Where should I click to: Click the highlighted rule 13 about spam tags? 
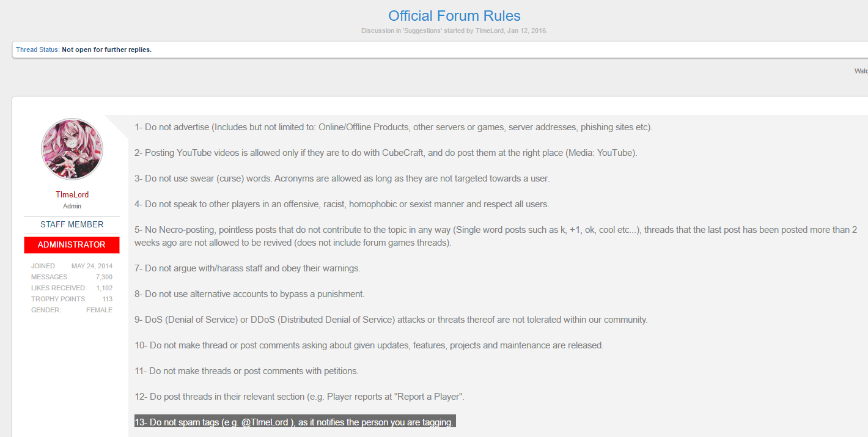(x=295, y=422)
